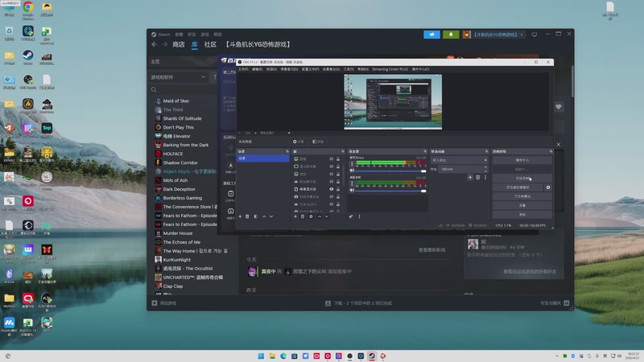
Task: Click Steam library search field
Action: coord(183,89)
